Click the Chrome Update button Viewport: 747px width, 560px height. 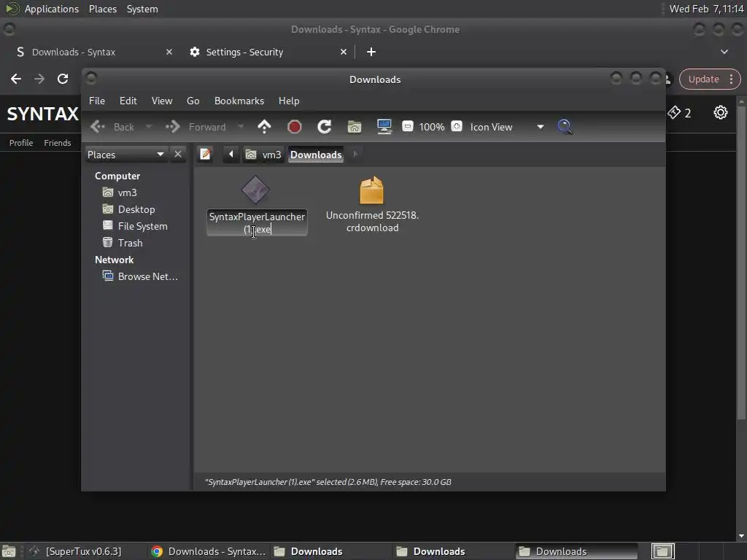point(703,79)
